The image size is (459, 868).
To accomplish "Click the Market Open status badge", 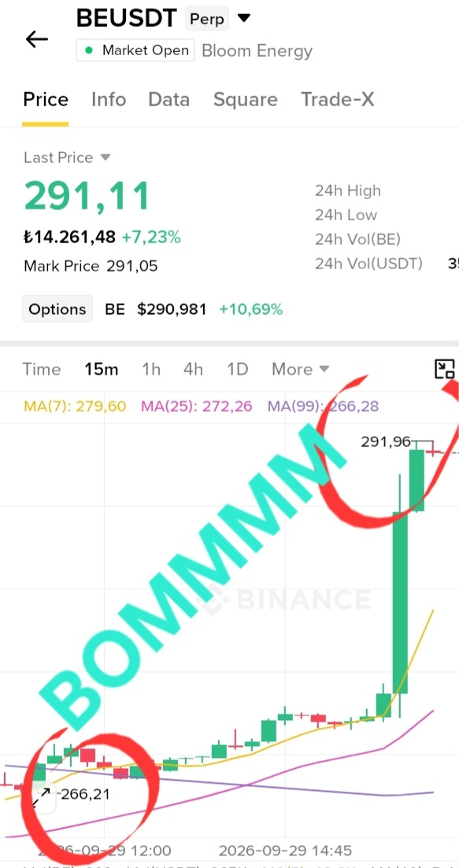I will pyautogui.click(x=135, y=51).
